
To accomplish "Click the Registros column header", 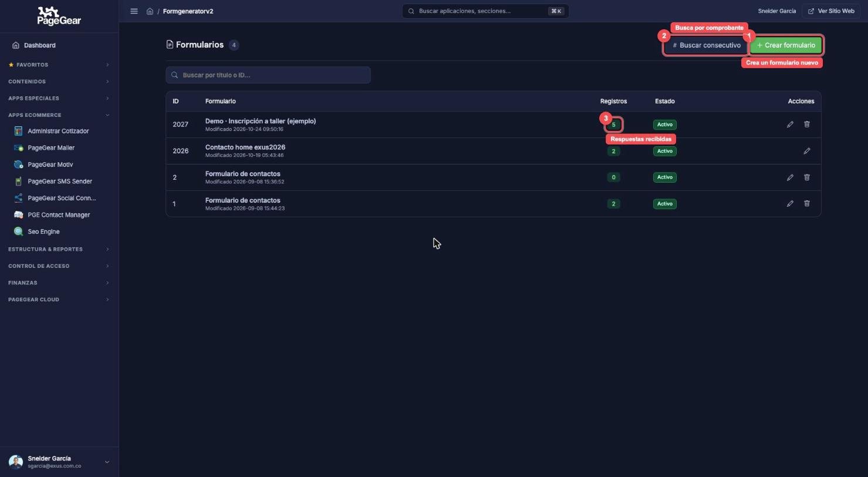I will [x=613, y=102].
